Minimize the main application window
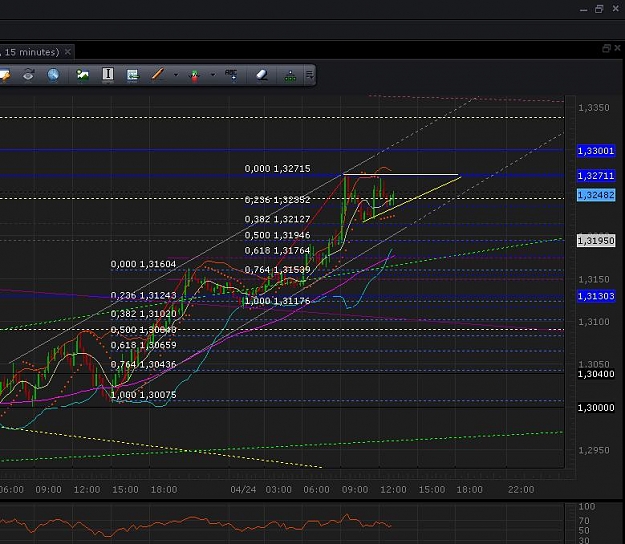625x544 pixels. [584, 10]
